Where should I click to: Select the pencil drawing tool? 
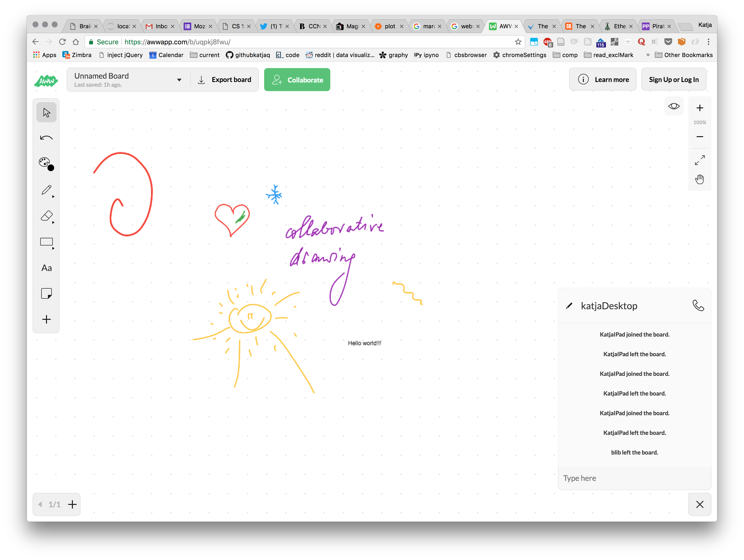click(46, 190)
